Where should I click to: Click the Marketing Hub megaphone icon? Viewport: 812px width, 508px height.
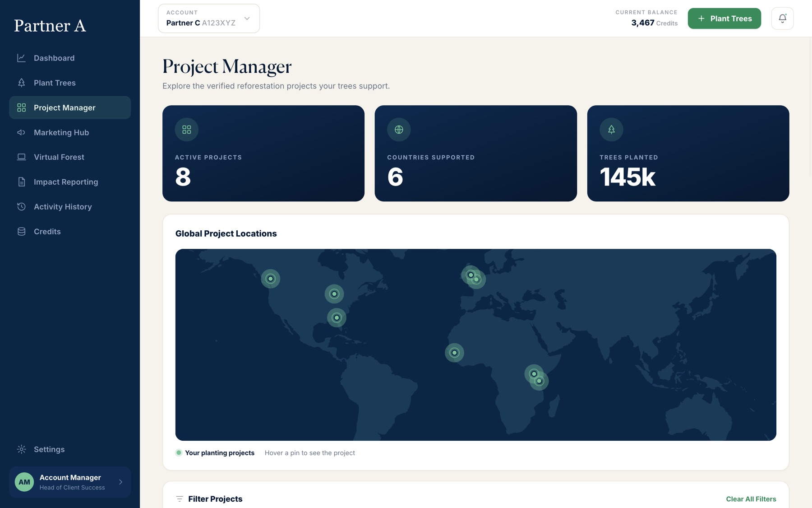click(x=21, y=132)
